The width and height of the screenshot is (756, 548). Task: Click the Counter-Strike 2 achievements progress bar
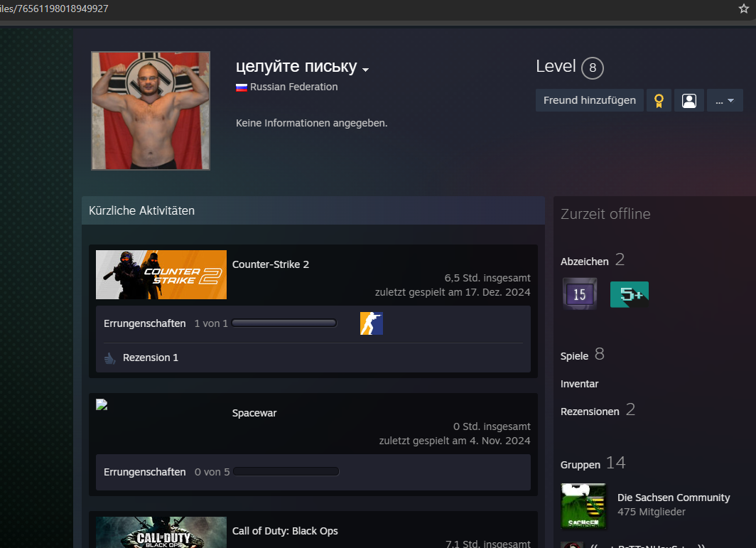coord(283,323)
